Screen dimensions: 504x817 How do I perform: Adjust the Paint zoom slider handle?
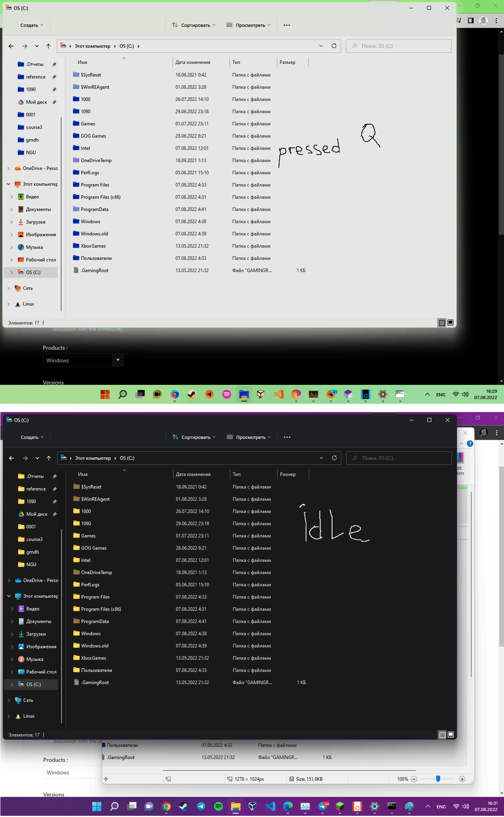tap(438, 779)
